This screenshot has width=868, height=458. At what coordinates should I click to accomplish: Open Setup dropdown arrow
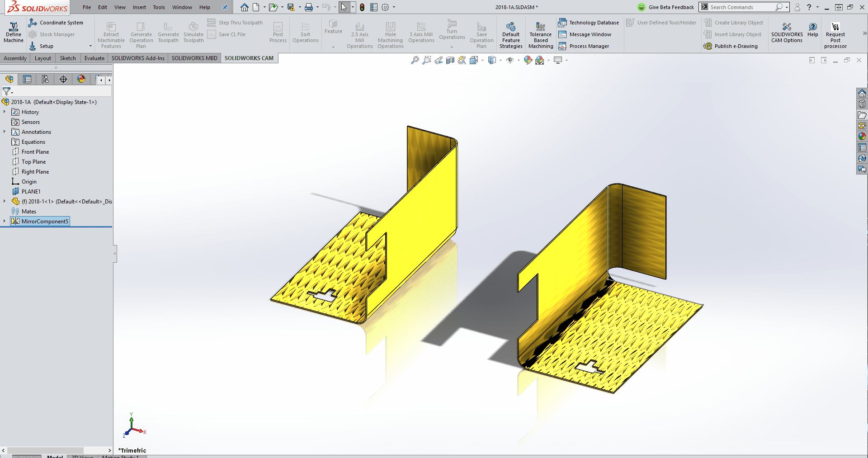90,46
